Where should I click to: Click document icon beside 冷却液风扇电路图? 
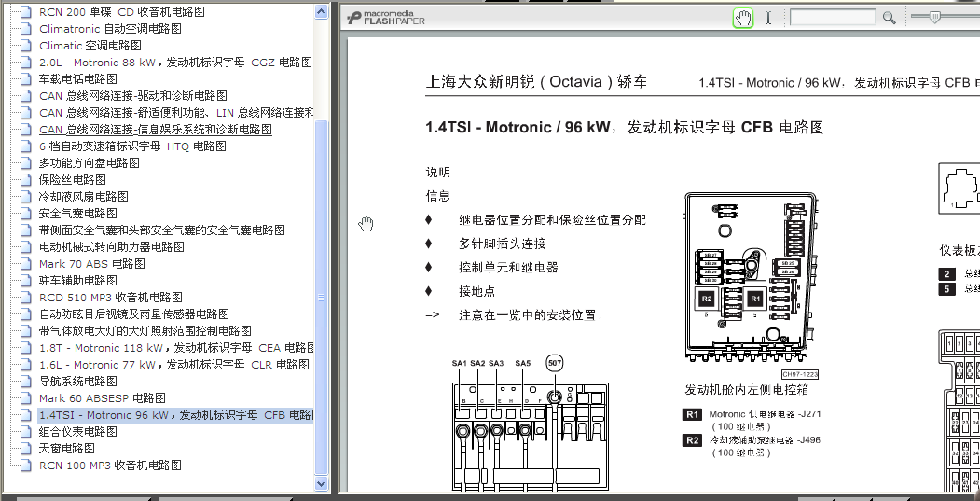[25, 197]
